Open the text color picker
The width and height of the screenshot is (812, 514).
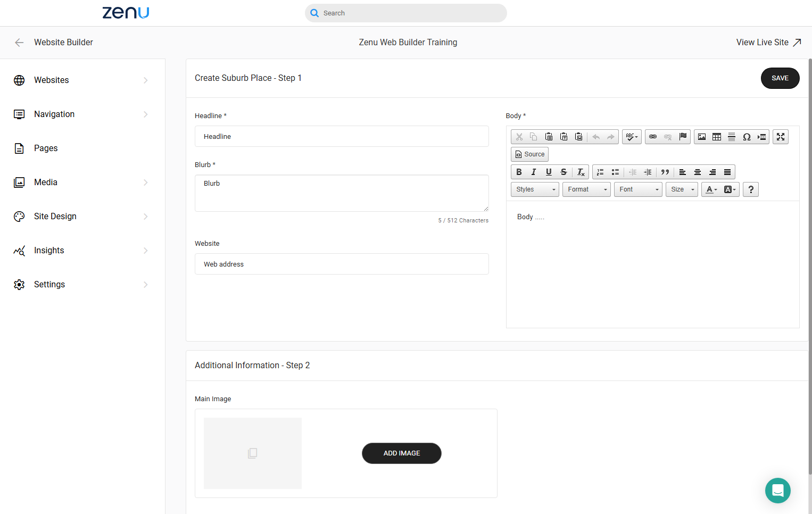711,189
